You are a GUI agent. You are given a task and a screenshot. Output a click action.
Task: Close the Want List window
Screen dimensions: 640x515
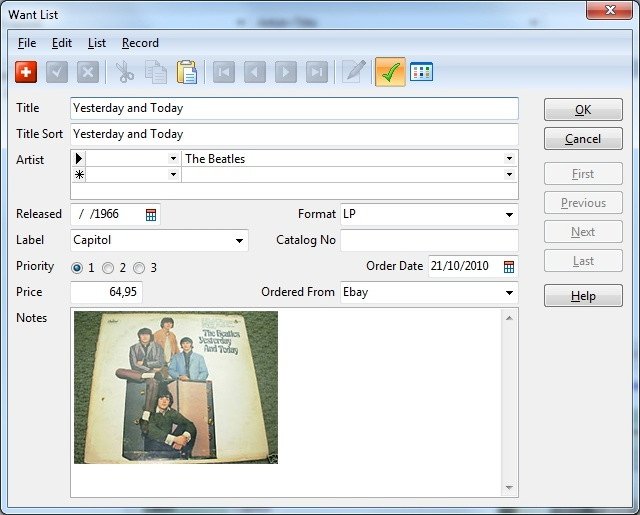[610, 10]
